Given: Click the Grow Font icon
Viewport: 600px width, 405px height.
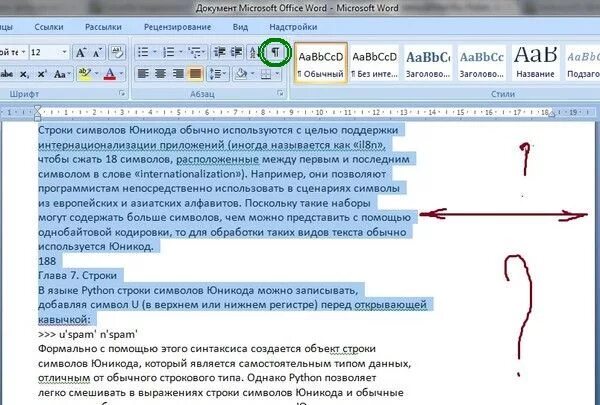Looking at the screenshot, I should click(80, 52).
